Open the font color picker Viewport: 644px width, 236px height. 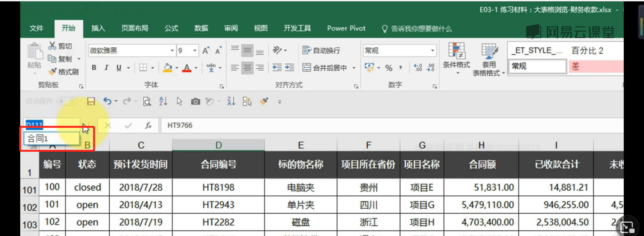coord(196,68)
